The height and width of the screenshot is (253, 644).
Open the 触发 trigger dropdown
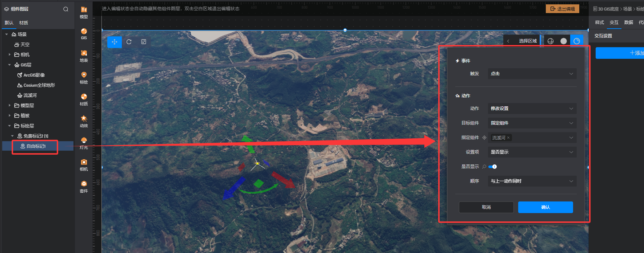(532, 74)
